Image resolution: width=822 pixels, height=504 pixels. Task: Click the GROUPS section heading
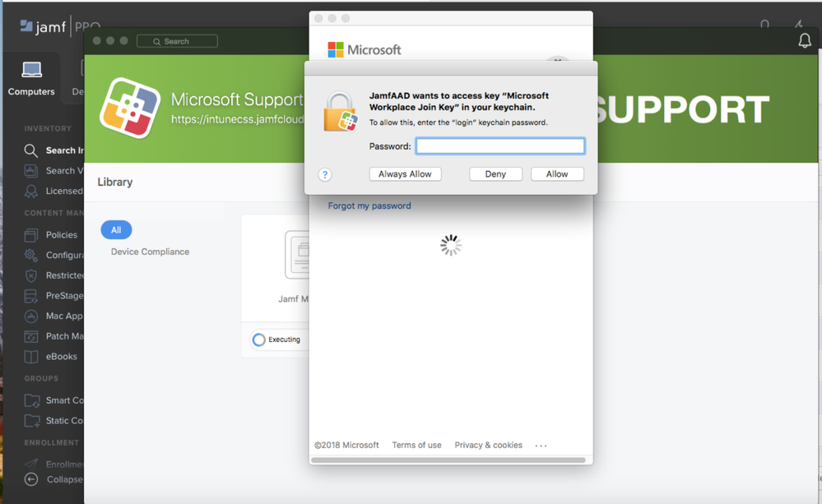pyautogui.click(x=41, y=378)
